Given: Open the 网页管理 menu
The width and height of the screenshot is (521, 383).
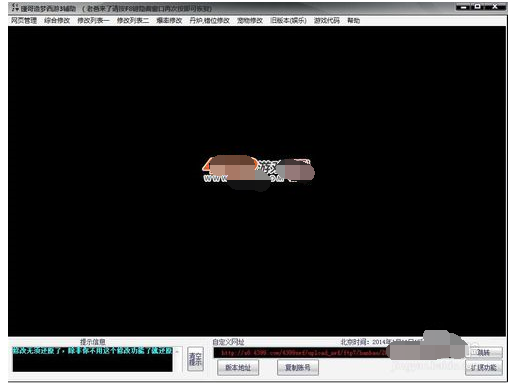Looking at the screenshot, I should [24, 21].
